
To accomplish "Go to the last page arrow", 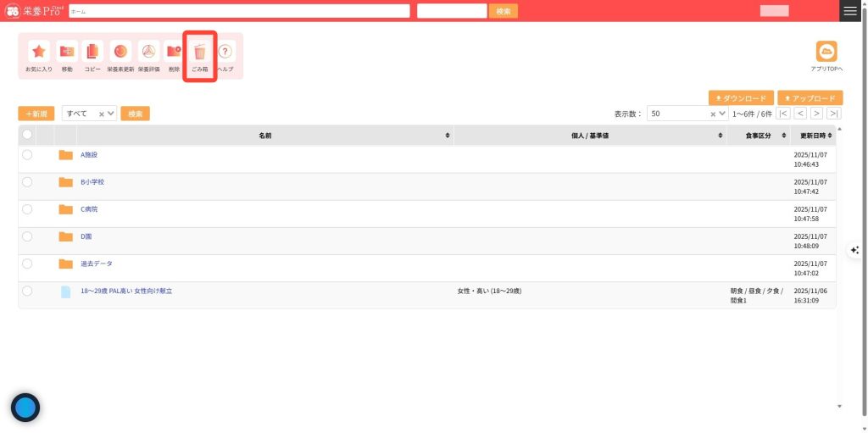I will tap(834, 114).
